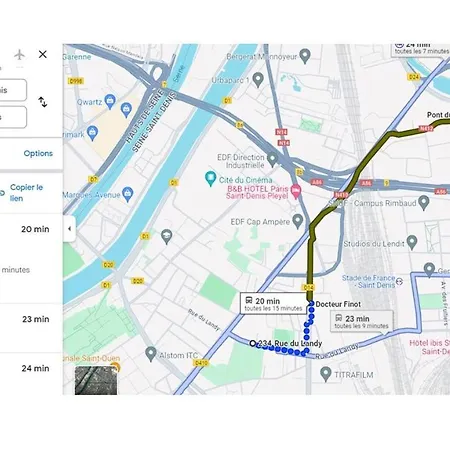
Task: Open the satellite layer thumbnail
Action: (x=96, y=380)
